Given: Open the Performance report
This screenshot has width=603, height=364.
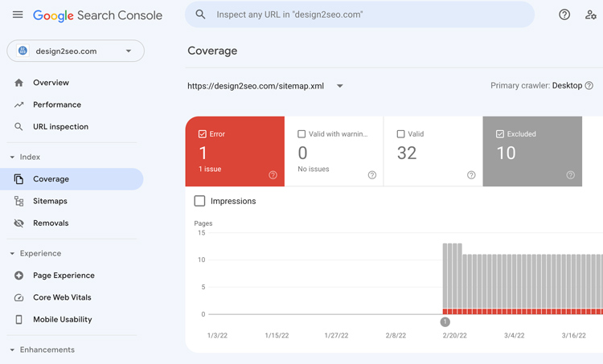Looking at the screenshot, I should click(57, 104).
